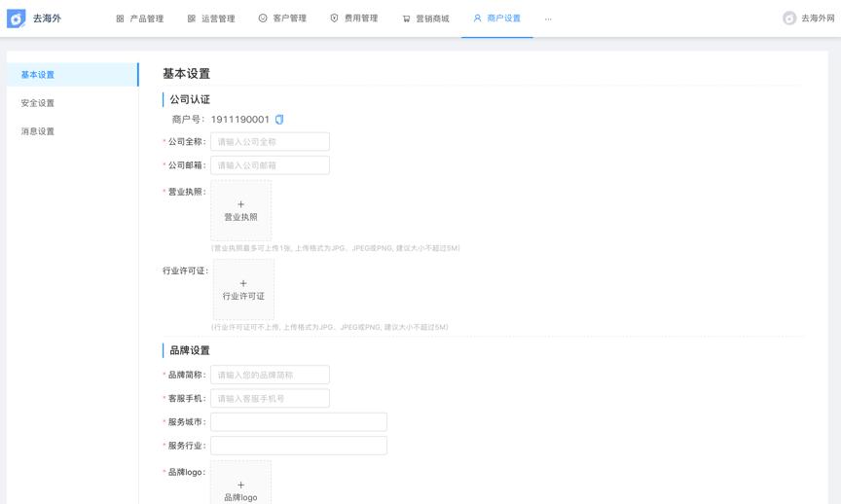Copy the merchant number 1911190001
The height and width of the screenshot is (504, 841).
click(x=279, y=120)
